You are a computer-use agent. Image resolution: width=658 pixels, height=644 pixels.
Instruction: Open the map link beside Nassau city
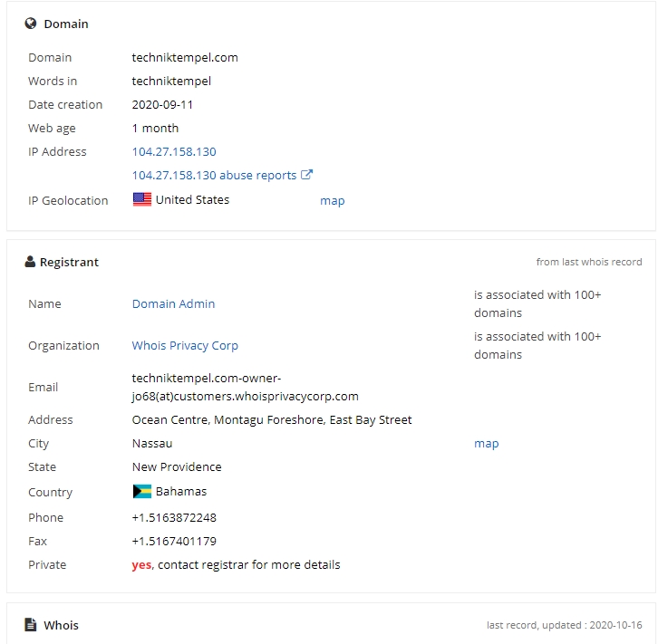[x=487, y=444]
